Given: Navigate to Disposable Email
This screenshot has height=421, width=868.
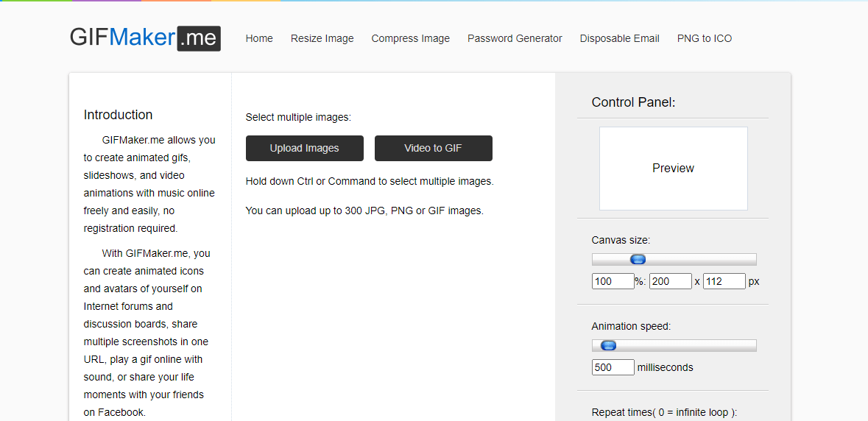Looking at the screenshot, I should 619,38.
